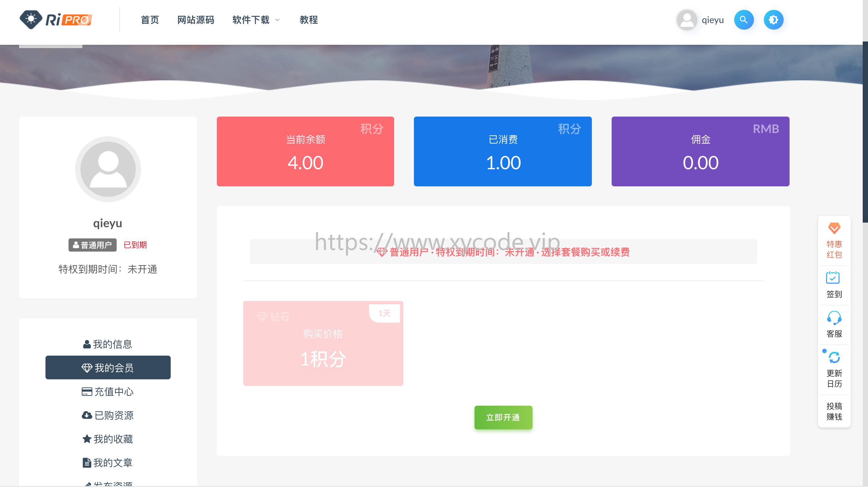This screenshot has height=488, width=868.
Task: Click the 立即开通 button
Action: pyautogui.click(x=504, y=418)
